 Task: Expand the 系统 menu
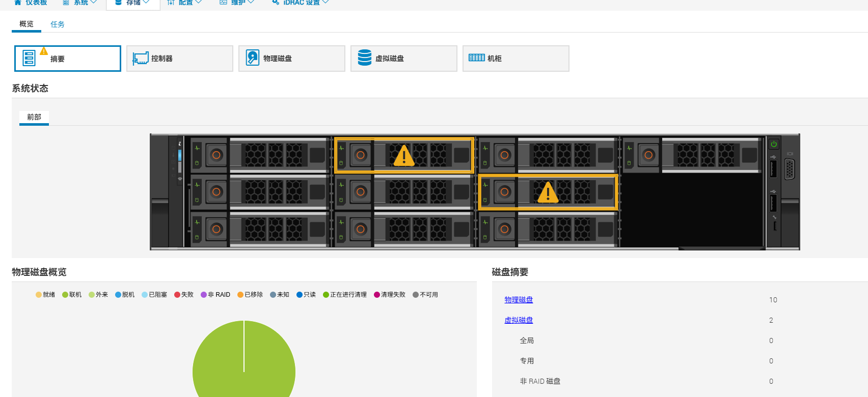click(80, 3)
